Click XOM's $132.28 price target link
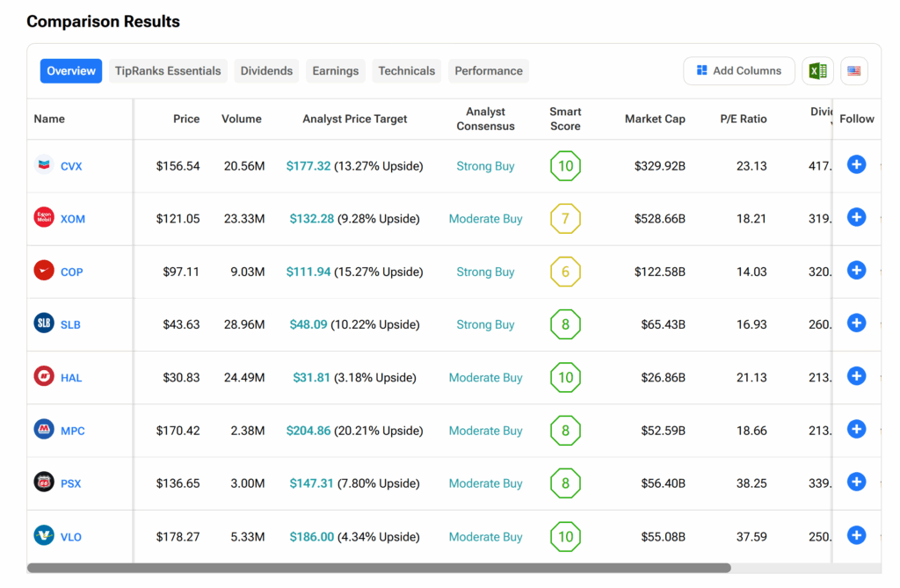 tap(312, 219)
